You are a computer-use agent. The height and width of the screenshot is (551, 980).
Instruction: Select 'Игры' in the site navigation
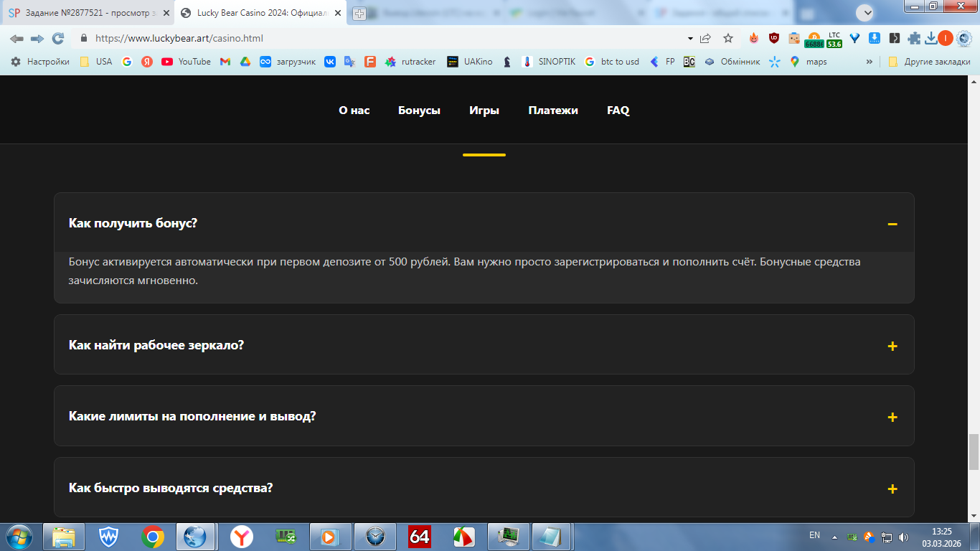pyautogui.click(x=484, y=110)
